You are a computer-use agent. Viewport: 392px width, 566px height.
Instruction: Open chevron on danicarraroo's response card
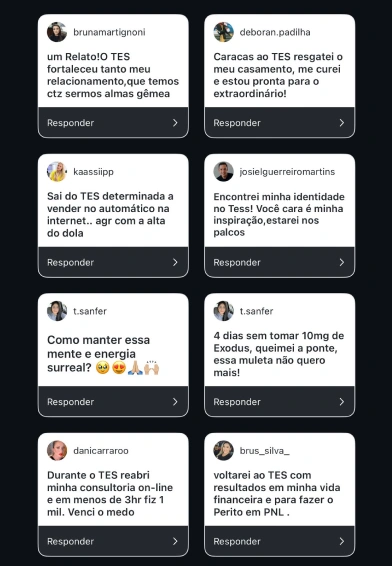point(175,541)
